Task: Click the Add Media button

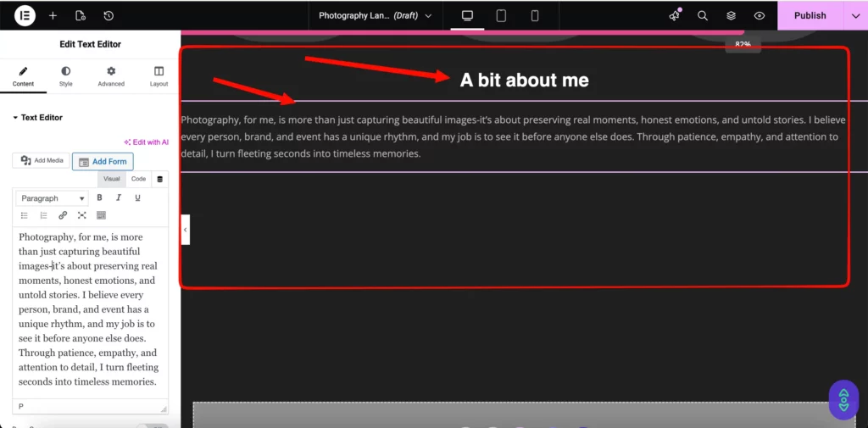Action: pos(42,160)
